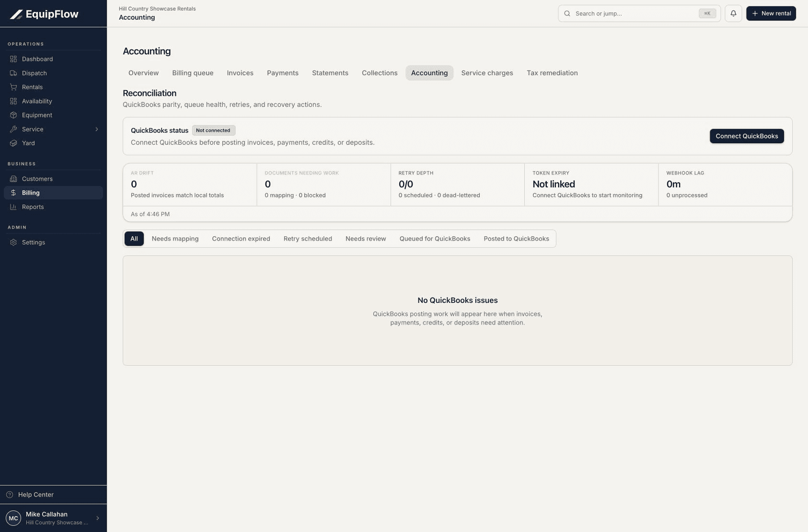Image resolution: width=808 pixels, height=532 pixels.
Task: Click the Not connected status badge
Action: pos(213,130)
